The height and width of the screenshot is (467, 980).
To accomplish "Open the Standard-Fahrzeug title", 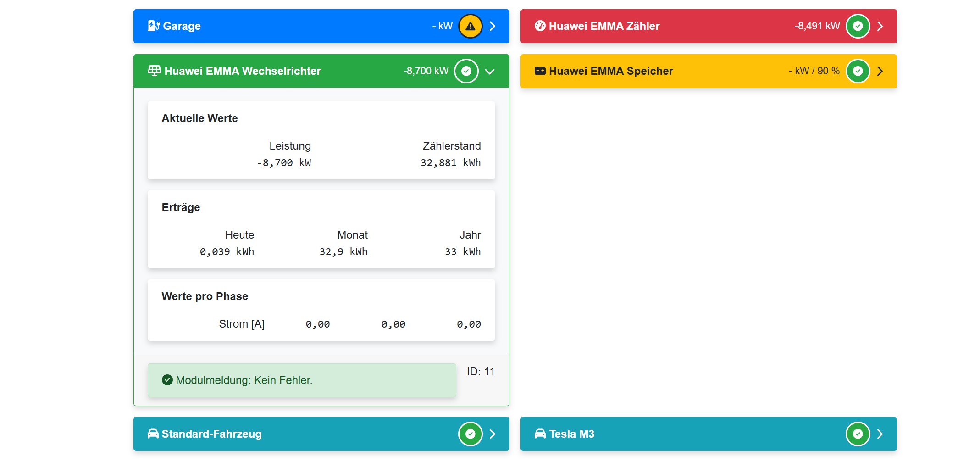I will click(x=212, y=434).
